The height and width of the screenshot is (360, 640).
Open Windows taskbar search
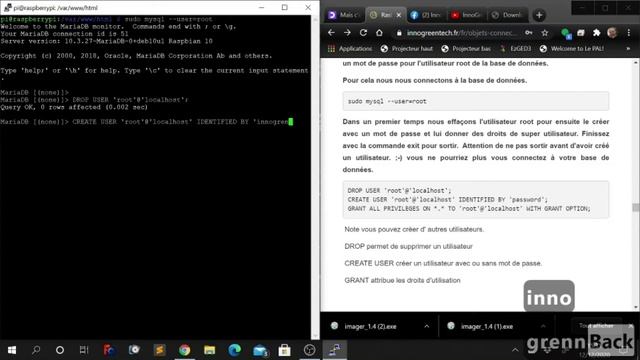coord(36,350)
